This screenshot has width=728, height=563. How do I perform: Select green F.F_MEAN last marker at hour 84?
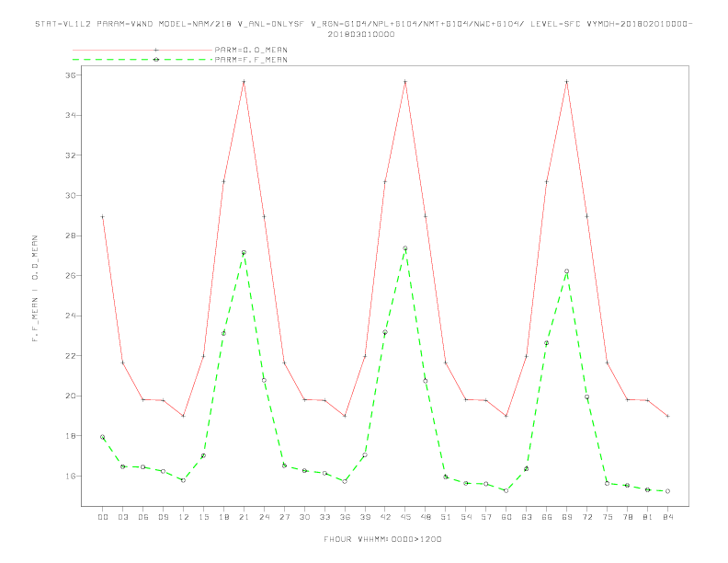668,491
